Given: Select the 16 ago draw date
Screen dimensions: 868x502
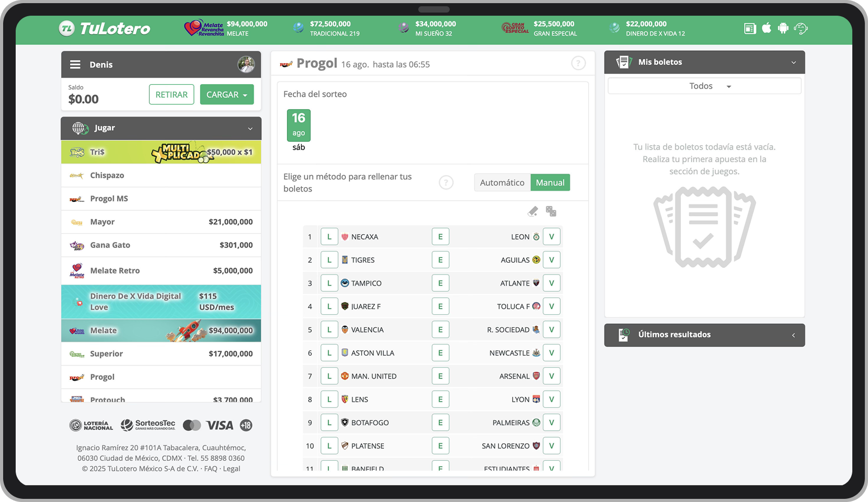Looking at the screenshot, I should (299, 125).
